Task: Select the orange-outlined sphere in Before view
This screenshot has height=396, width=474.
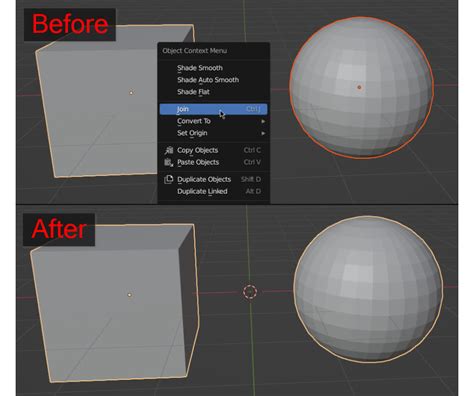Action: [361, 87]
